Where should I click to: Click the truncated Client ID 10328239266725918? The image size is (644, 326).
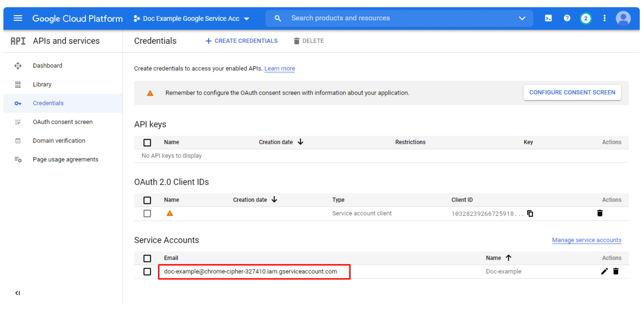point(488,214)
